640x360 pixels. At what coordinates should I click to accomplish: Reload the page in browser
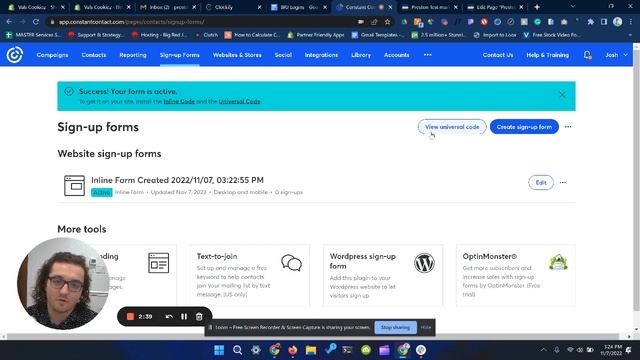pos(36,22)
